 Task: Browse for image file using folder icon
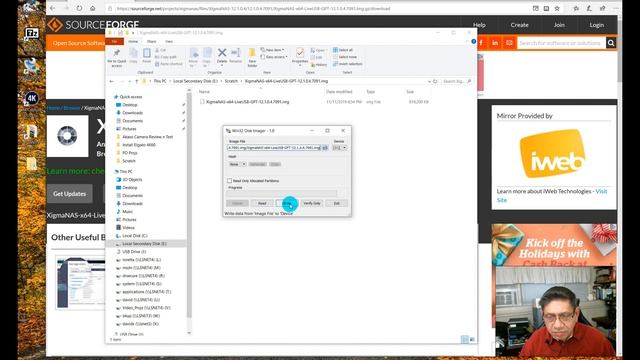(x=325, y=148)
